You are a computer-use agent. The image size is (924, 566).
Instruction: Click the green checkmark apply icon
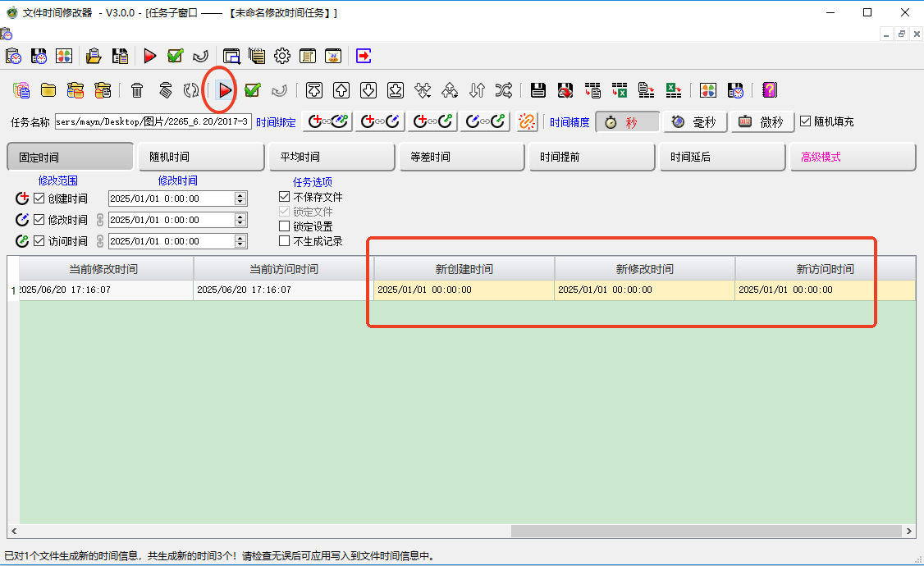[x=251, y=90]
